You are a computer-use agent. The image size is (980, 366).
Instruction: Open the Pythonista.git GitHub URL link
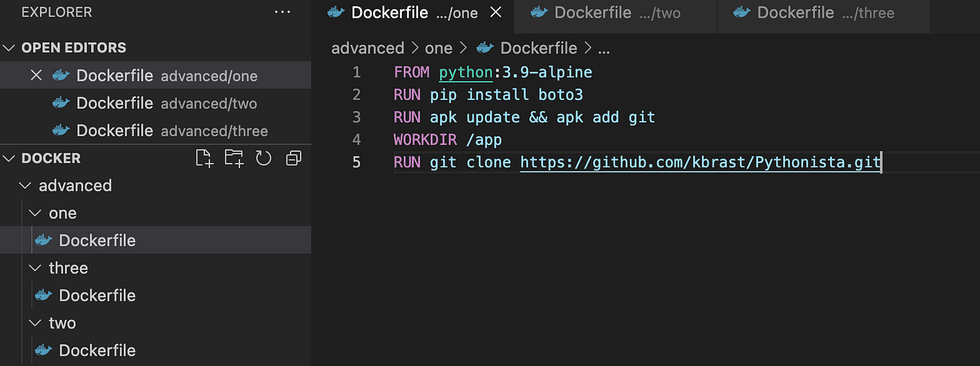(x=701, y=162)
